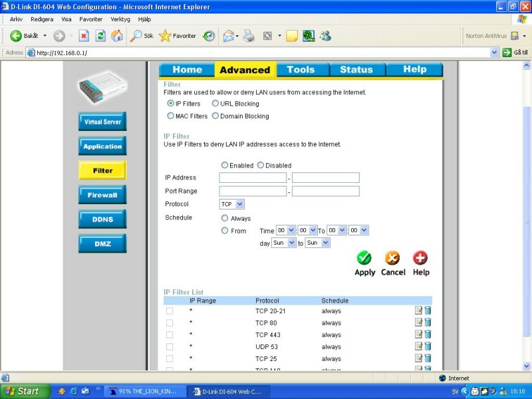Select the Enabled radio button
The width and height of the screenshot is (532, 399).
pos(224,165)
